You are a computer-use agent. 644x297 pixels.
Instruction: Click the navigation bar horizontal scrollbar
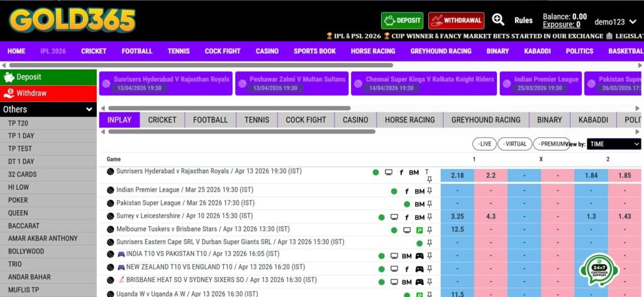click(x=201, y=65)
